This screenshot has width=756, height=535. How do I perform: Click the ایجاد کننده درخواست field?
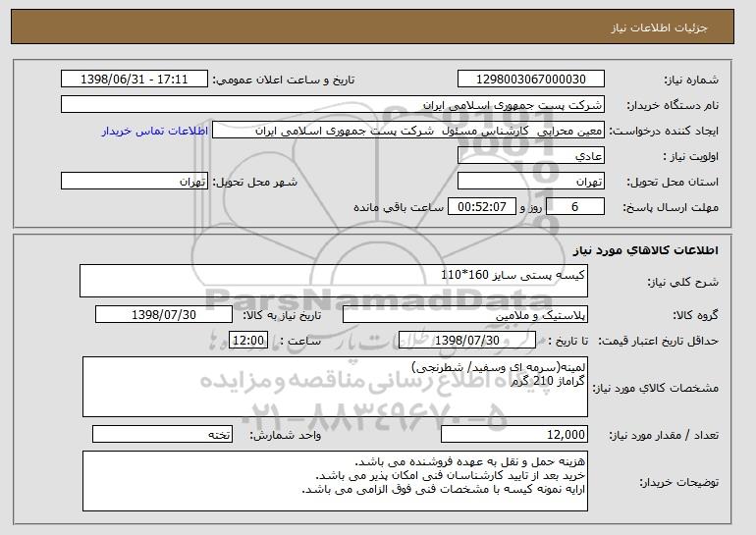(x=408, y=131)
